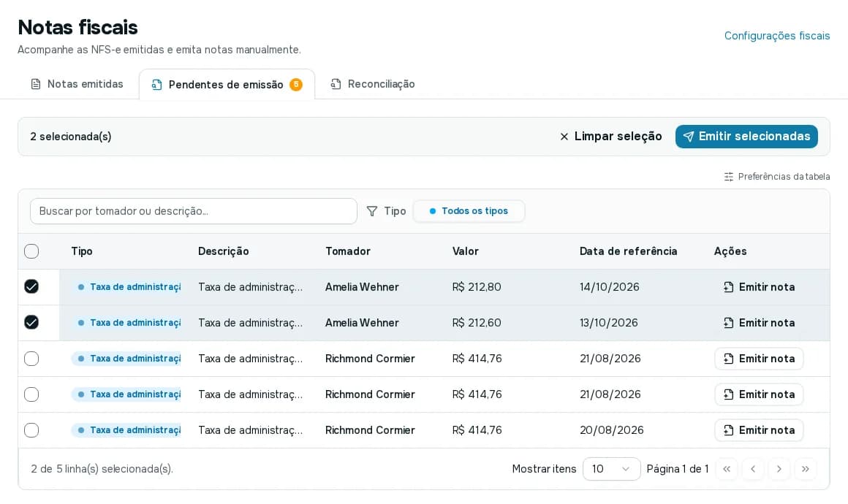The height and width of the screenshot is (504, 848).
Task: Click the X icon in Limpar seleção
Action: (x=564, y=137)
